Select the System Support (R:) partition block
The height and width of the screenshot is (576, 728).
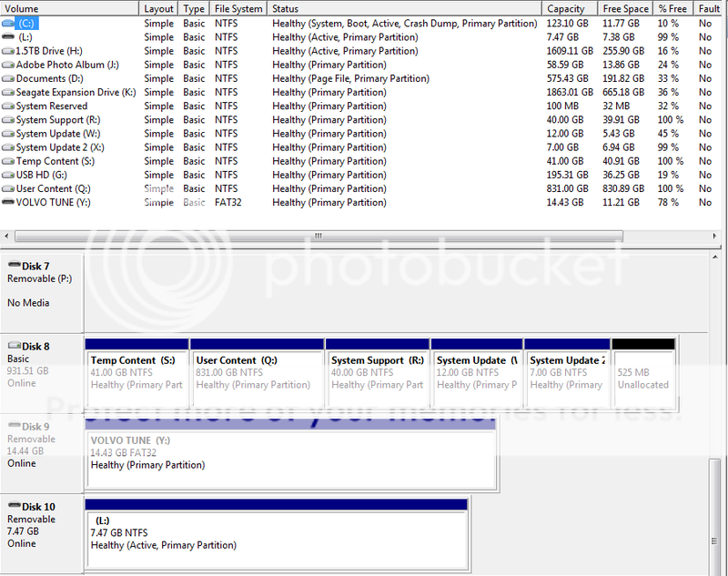click(377, 373)
